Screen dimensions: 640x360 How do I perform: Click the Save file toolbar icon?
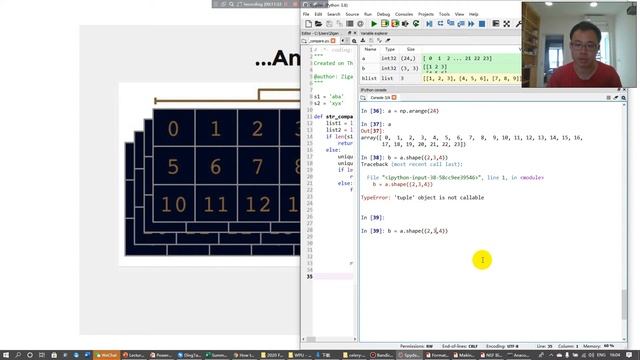tap(329, 24)
